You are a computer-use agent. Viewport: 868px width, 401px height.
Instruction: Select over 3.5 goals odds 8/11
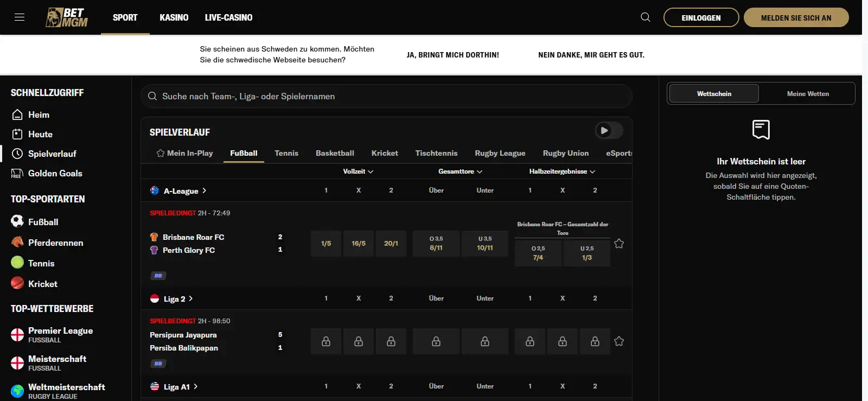click(x=436, y=244)
